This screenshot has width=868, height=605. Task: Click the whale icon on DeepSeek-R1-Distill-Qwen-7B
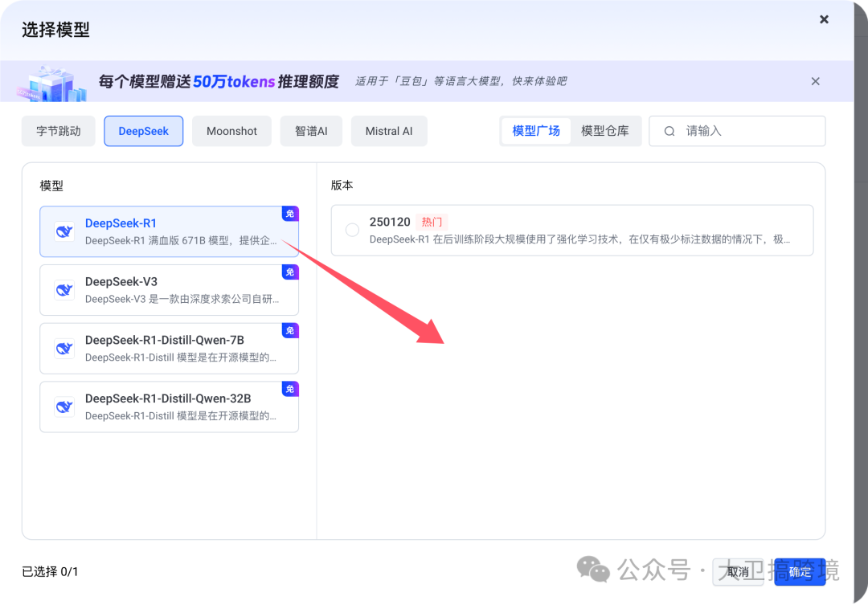tap(63, 348)
